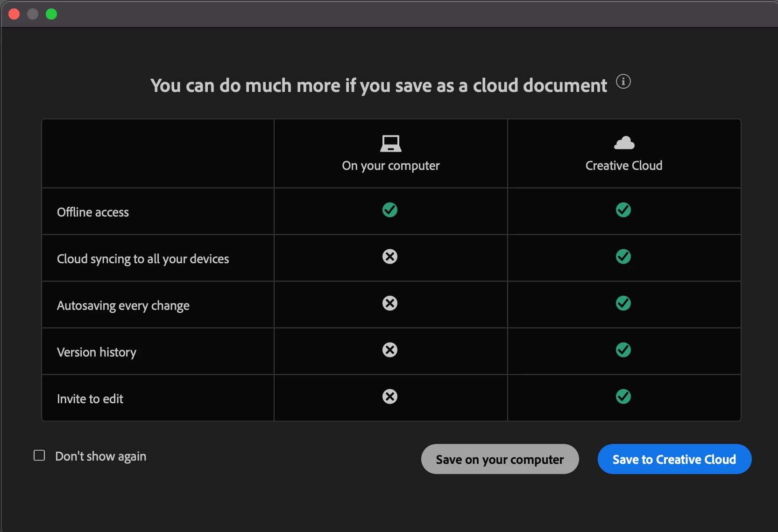Viewport: 778px width, 532px height.
Task: Click the green zoom window button
Action: click(51, 14)
